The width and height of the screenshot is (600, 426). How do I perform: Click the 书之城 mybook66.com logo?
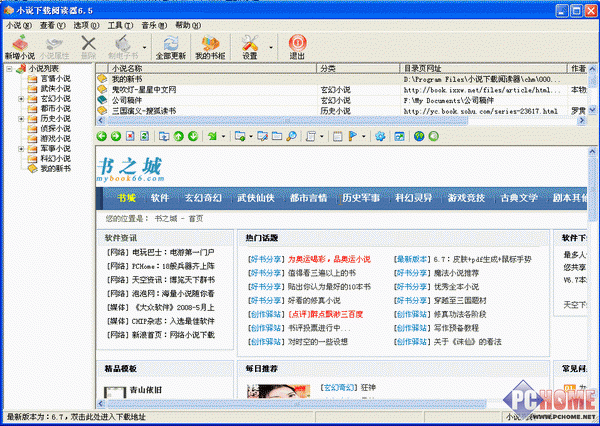point(130,169)
